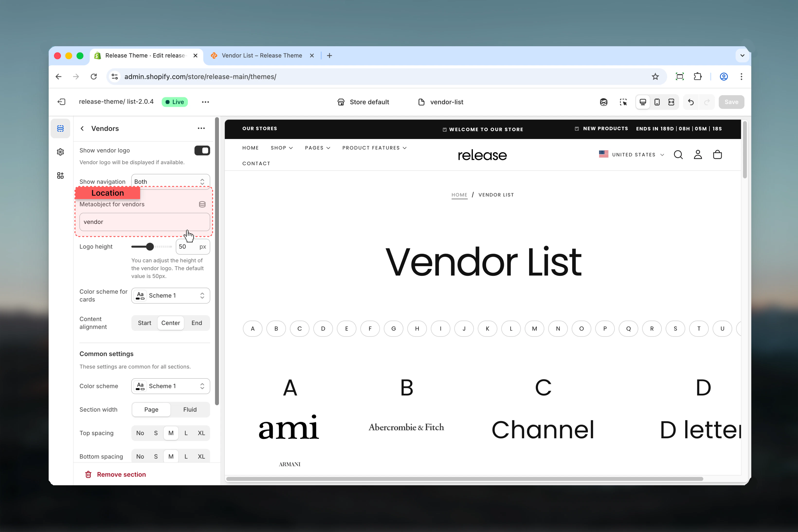Open the account icon in preview
The height and width of the screenshot is (532, 798).
[698, 155]
